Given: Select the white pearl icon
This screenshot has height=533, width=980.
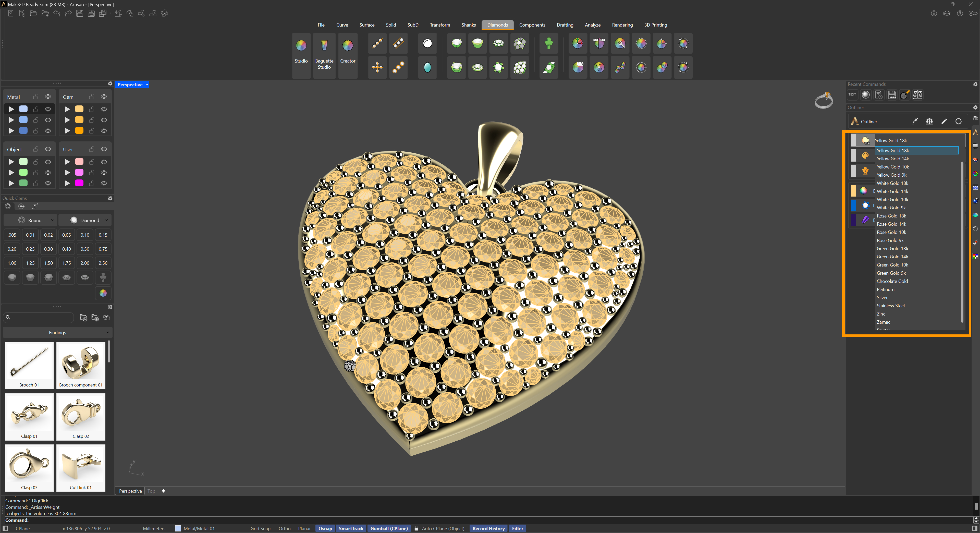Looking at the screenshot, I should click(427, 43).
